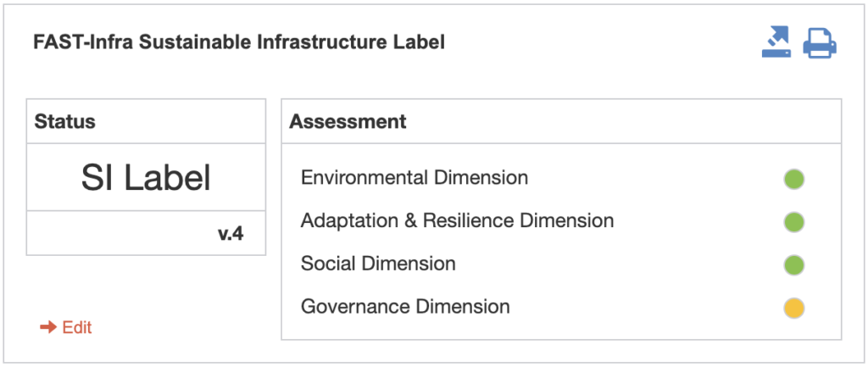The width and height of the screenshot is (868, 367).
Task: Click the green Adaptation & Resilience status dot
Action: click(793, 222)
